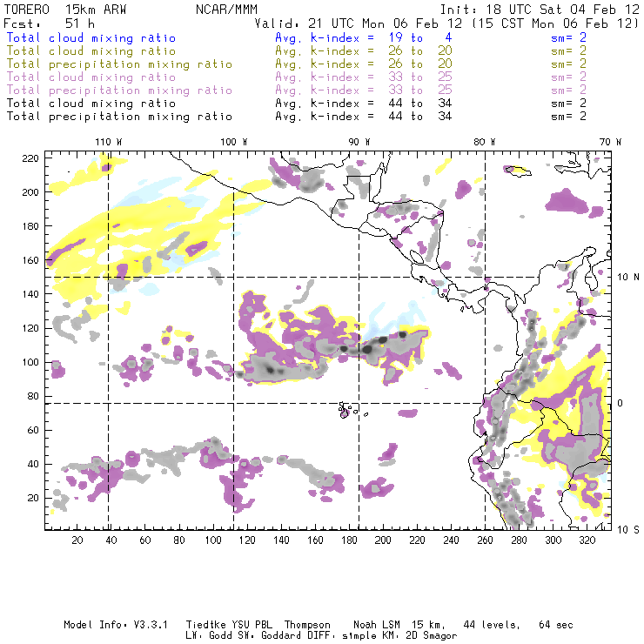Click the '80 W' longitude label
This screenshot has height=644, width=644.
tap(484, 142)
